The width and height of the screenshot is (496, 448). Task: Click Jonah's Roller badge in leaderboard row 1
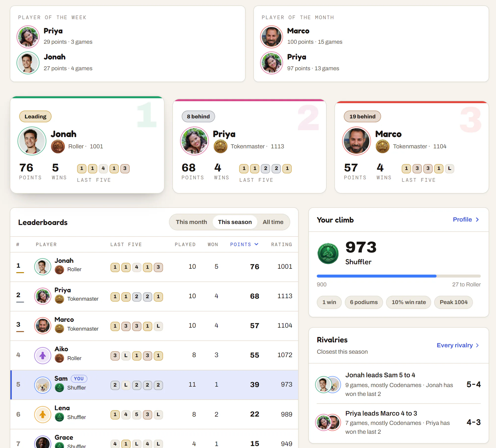[x=59, y=269]
